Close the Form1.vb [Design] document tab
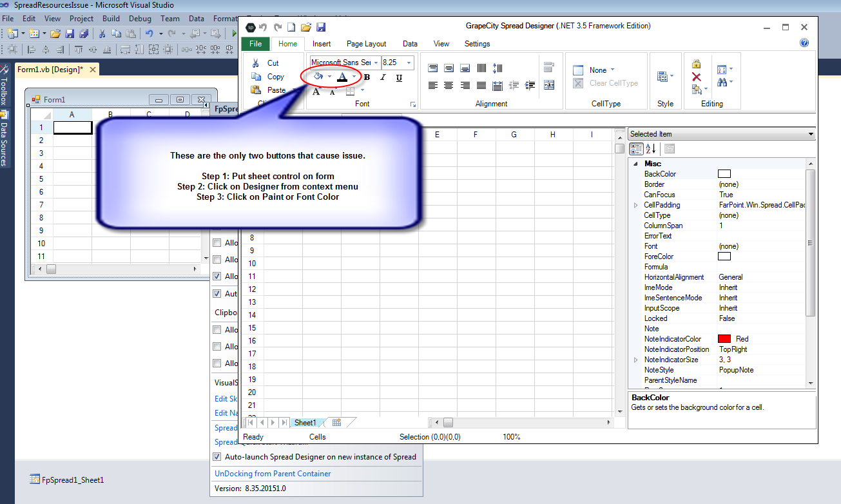This screenshot has height=504, width=841. pos(93,69)
